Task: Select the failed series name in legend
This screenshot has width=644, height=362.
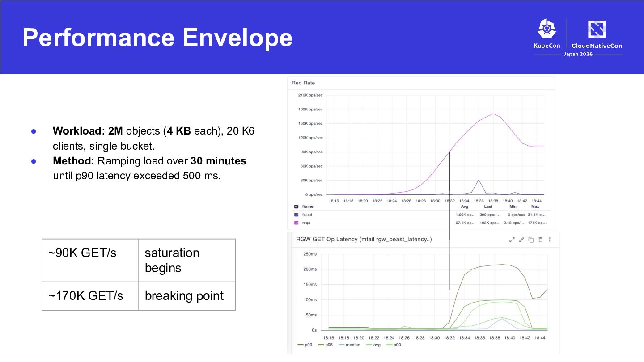Action: [307, 215]
